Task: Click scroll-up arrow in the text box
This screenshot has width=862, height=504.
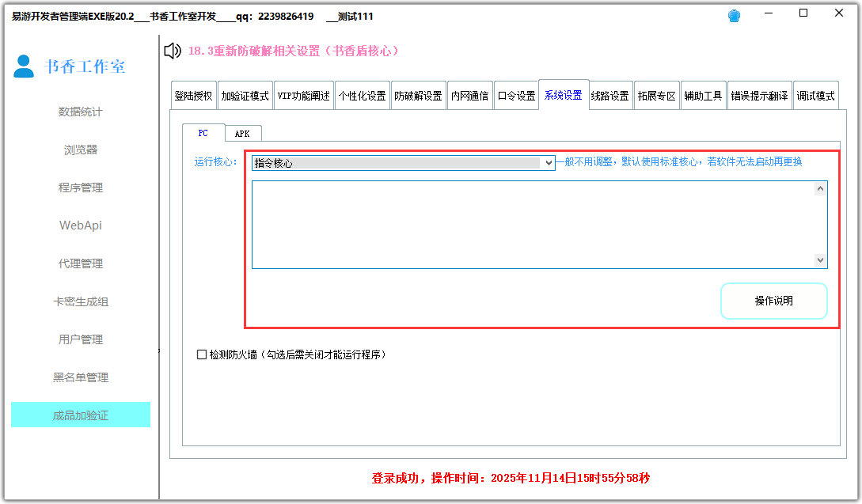Action: pyautogui.click(x=820, y=188)
